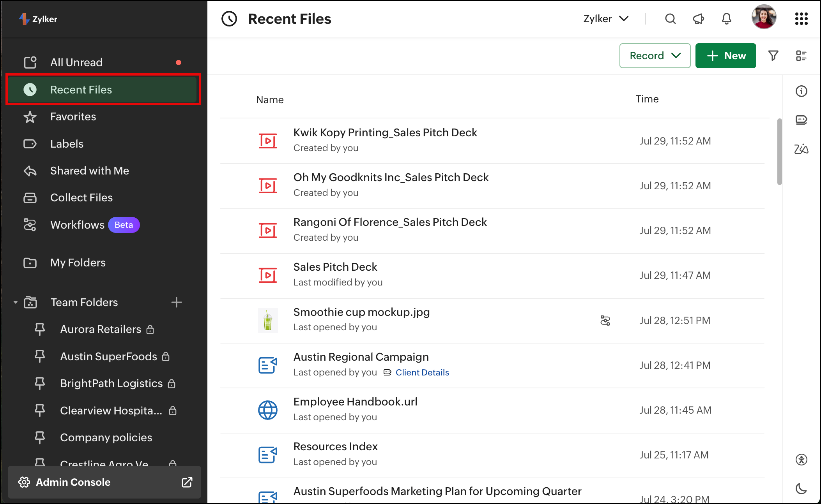Open Shared with Me section
Screen dimensions: 821x504
pyautogui.click(x=89, y=171)
